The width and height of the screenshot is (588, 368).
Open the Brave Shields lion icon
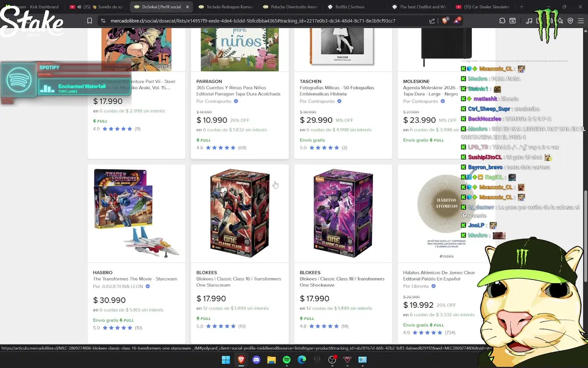(x=445, y=20)
